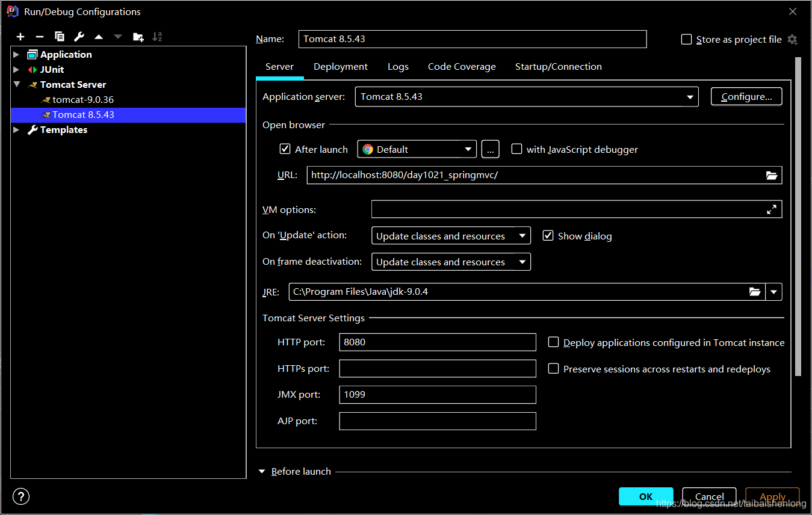Open help with the question mark icon
The height and width of the screenshot is (515, 812).
point(20,496)
